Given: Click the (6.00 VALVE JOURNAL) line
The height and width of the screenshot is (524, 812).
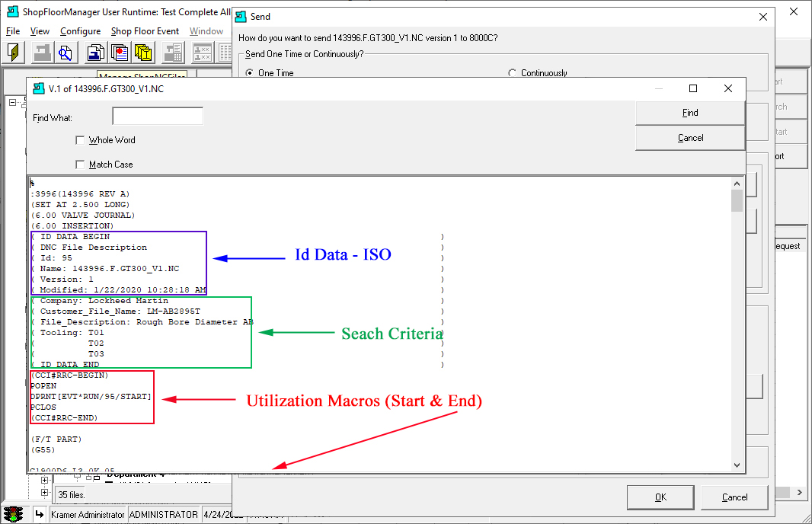Looking at the screenshot, I should [x=83, y=215].
